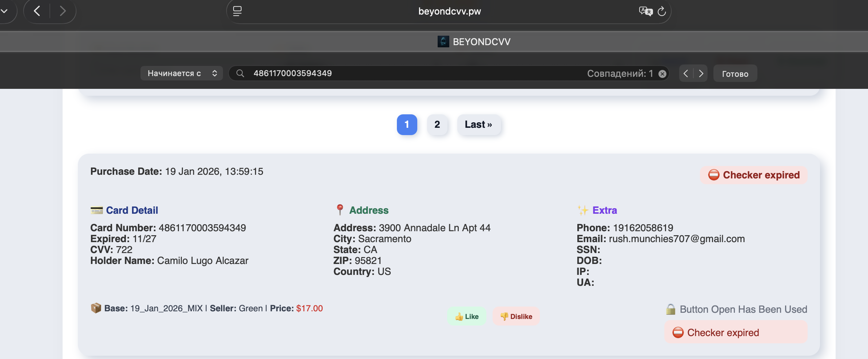Select pagination page 1

[407, 125]
